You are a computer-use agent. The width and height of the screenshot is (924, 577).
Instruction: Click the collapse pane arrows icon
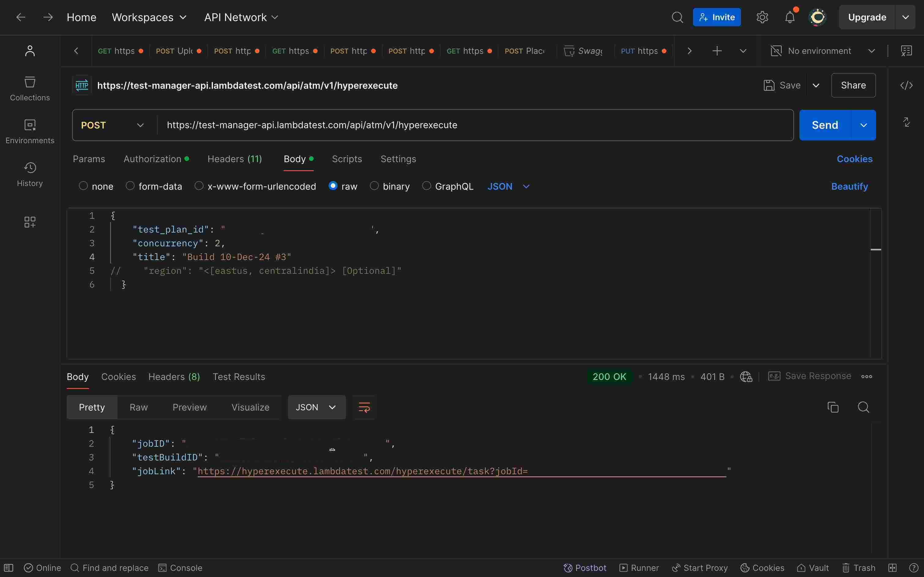point(906,122)
